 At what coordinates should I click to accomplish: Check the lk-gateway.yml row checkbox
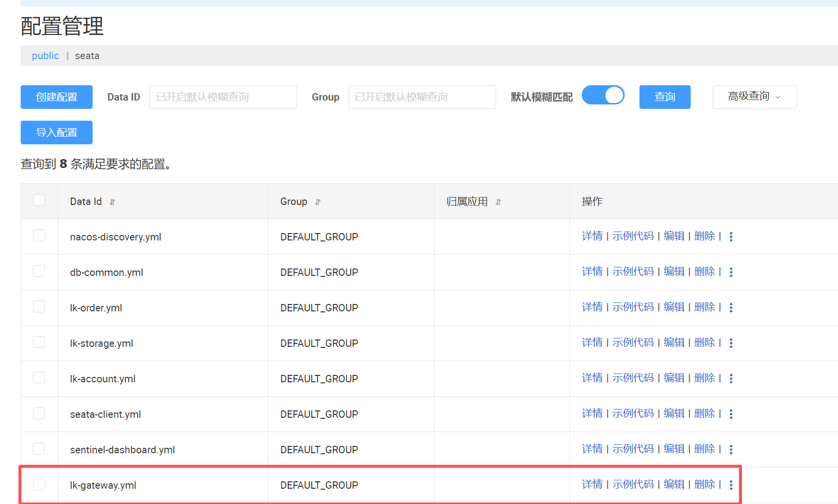(39, 484)
